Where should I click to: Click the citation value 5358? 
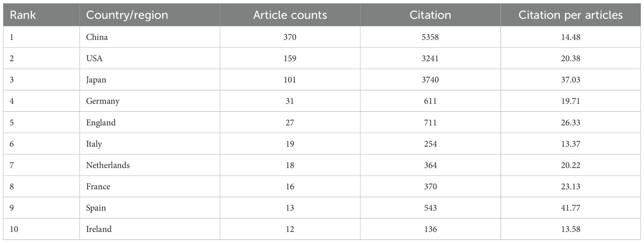(430, 37)
